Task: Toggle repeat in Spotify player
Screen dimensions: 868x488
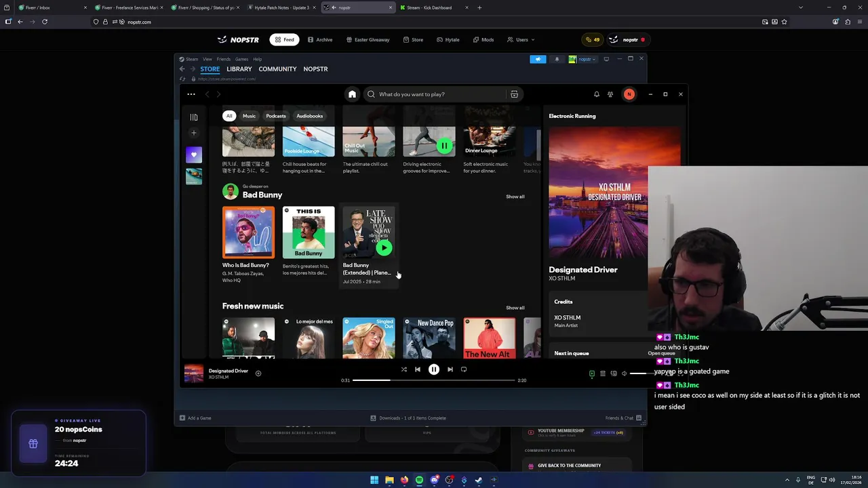Action: click(x=464, y=369)
